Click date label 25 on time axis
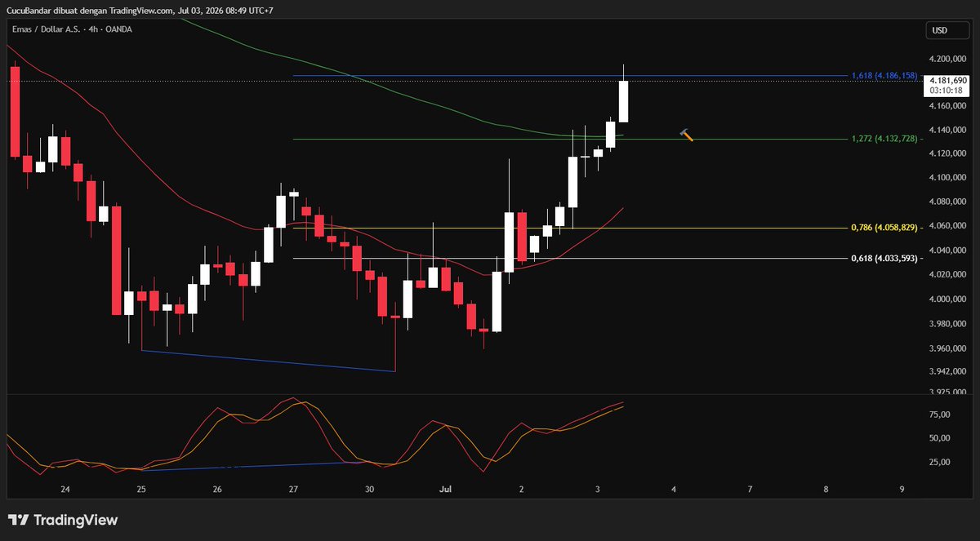The width and height of the screenshot is (980, 541). [x=141, y=490]
